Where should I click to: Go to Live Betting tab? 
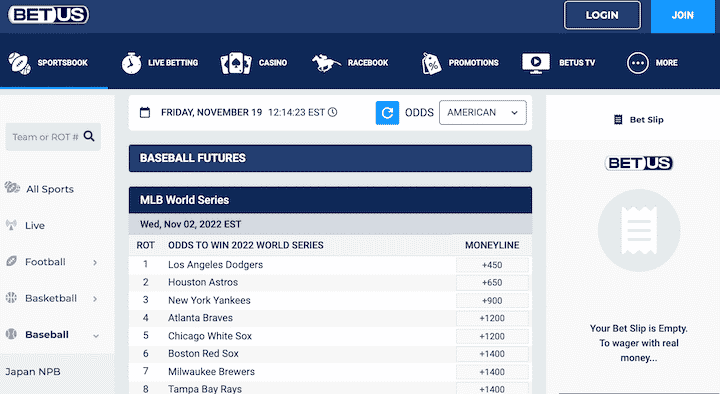coord(173,63)
